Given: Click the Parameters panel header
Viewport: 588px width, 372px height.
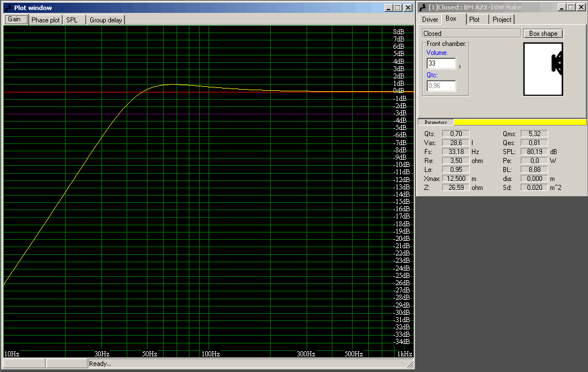Looking at the screenshot, I should (x=436, y=122).
